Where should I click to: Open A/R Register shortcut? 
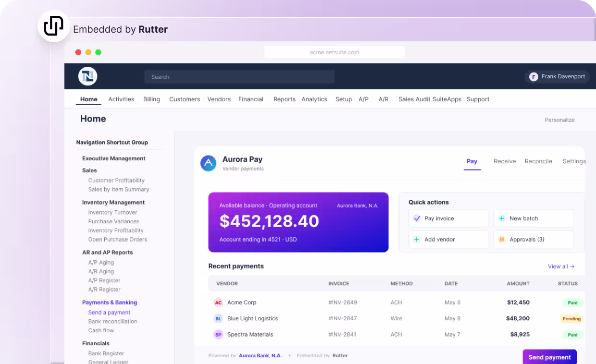point(104,290)
